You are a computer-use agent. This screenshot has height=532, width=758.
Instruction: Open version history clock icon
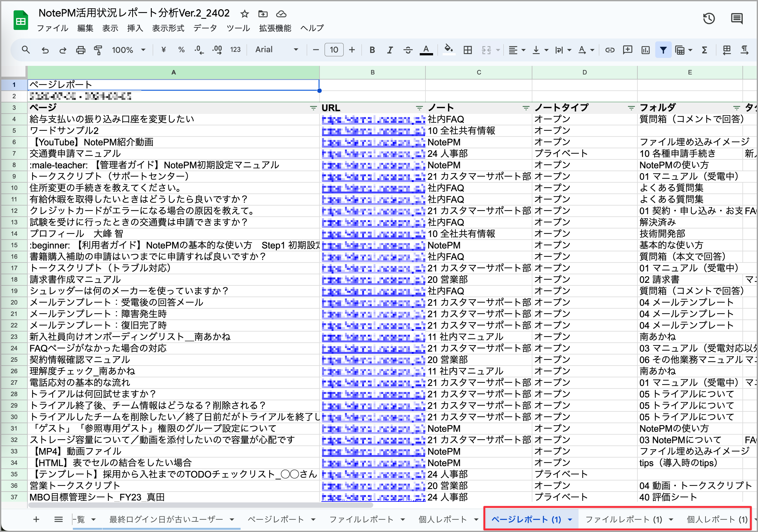pyautogui.click(x=709, y=19)
